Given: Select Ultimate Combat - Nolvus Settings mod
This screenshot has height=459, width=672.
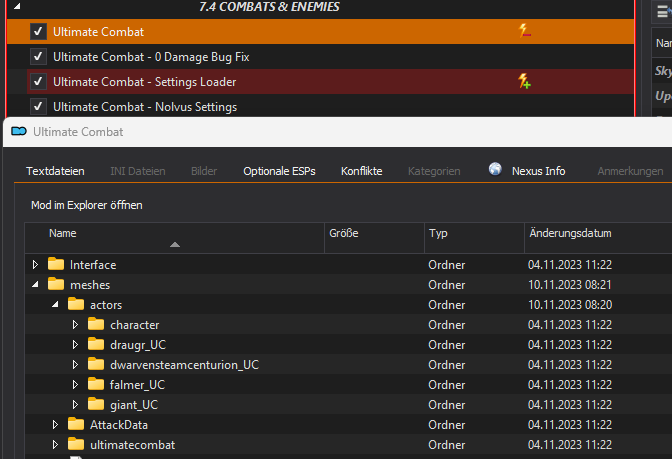Looking at the screenshot, I should [x=145, y=107].
